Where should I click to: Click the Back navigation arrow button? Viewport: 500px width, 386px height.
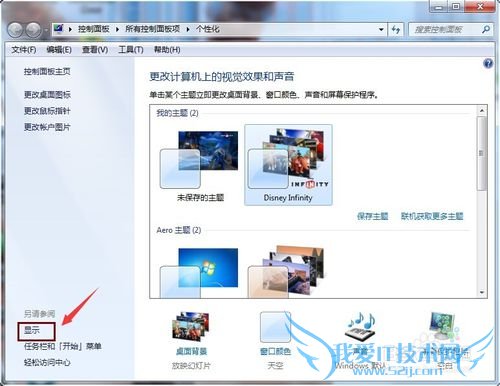pyautogui.click(x=15, y=30)
